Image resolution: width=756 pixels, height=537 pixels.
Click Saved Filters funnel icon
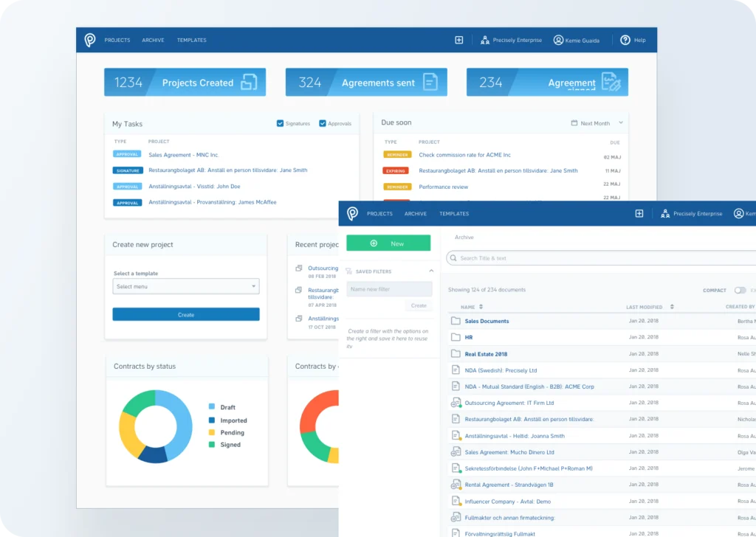(349, 271)
